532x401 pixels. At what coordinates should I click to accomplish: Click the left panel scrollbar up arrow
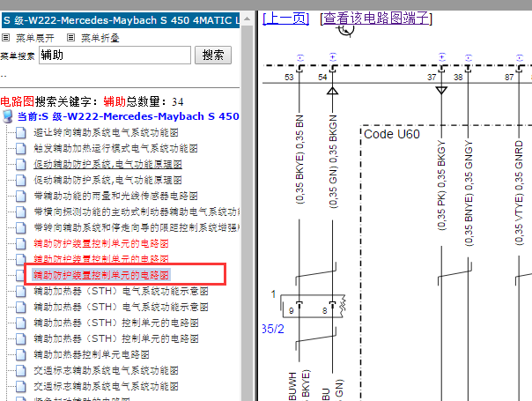point(247,19)
